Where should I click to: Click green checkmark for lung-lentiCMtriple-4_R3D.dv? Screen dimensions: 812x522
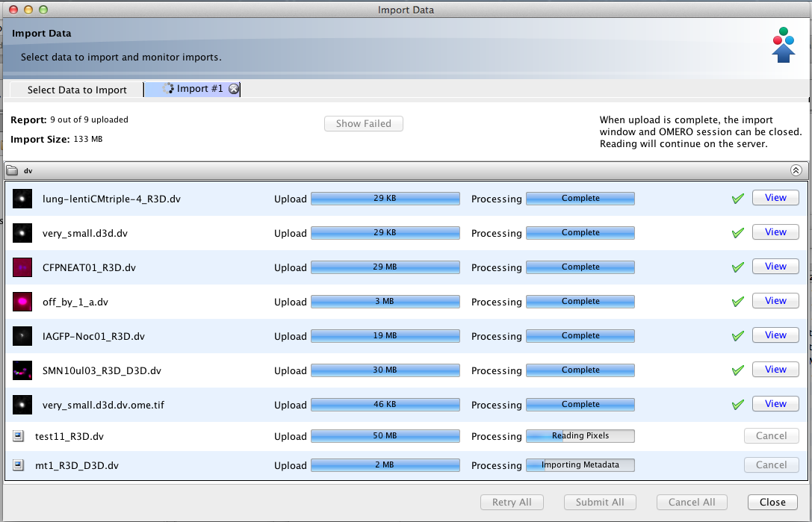click(x=738, y=199)
